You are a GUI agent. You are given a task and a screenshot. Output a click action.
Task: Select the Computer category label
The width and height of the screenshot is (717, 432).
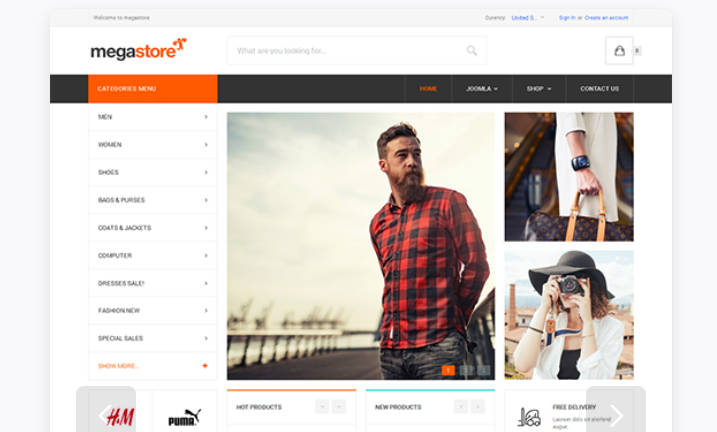pyautogui.click(x=115, y=256)
